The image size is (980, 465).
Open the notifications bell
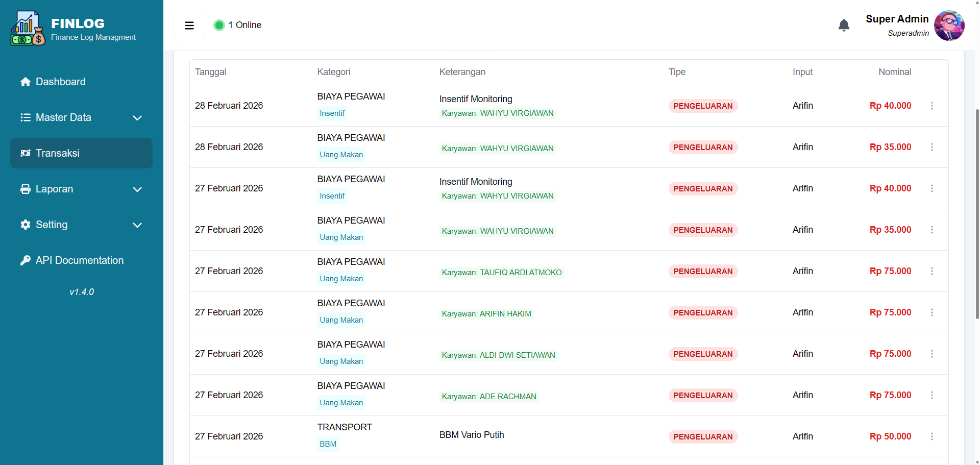pos(844,26)
